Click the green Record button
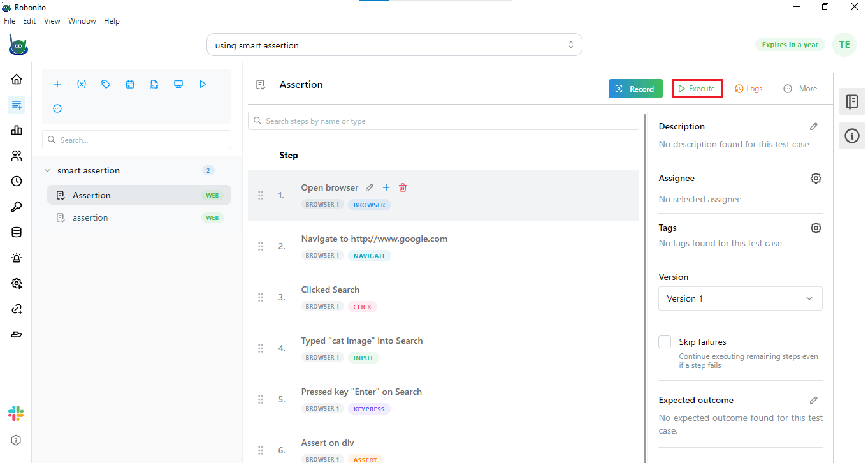 (x=635, y=89)
